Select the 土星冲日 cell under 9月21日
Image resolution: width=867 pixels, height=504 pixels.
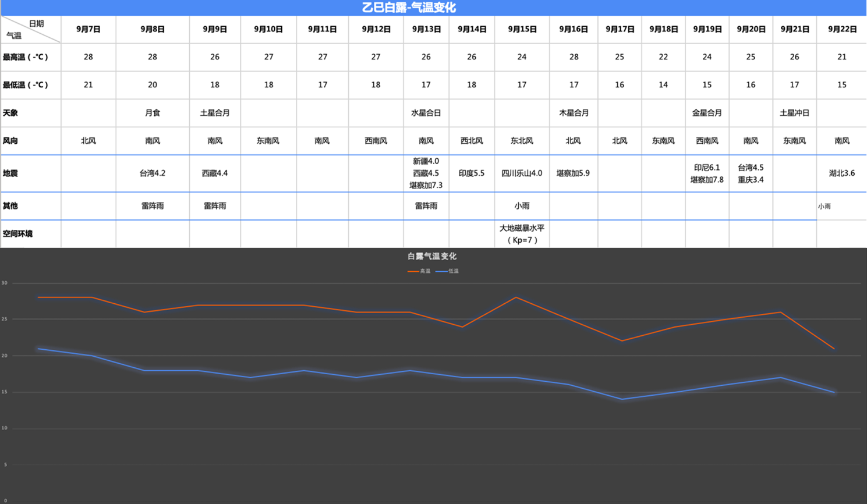point(795,113)
